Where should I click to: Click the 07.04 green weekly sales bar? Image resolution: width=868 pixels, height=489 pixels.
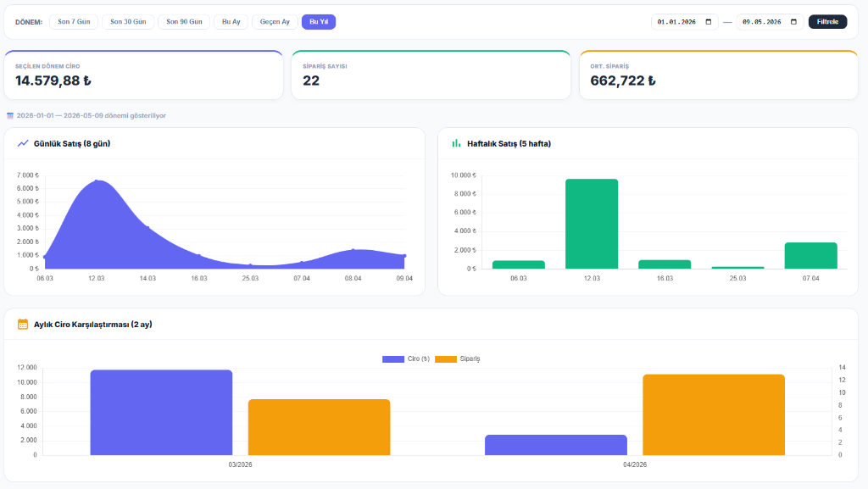coord(810,256)
